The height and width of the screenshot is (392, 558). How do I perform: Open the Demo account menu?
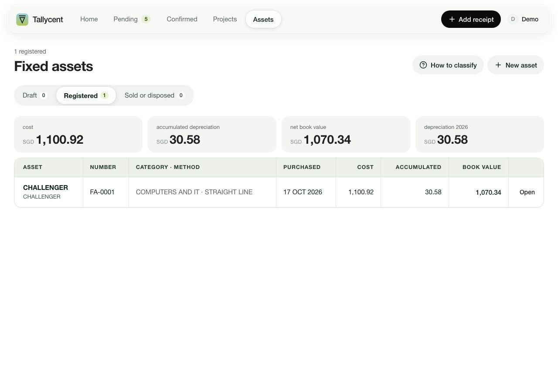click(524, 19)
